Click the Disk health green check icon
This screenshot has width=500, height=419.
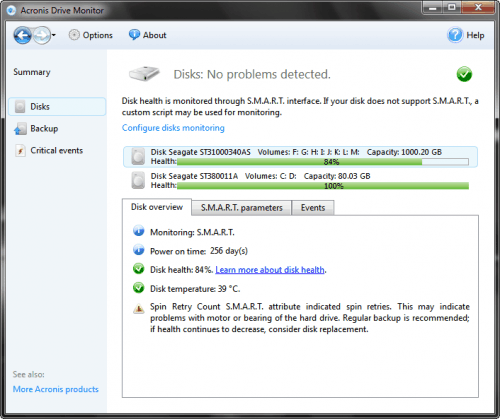[x=139, y=269]
